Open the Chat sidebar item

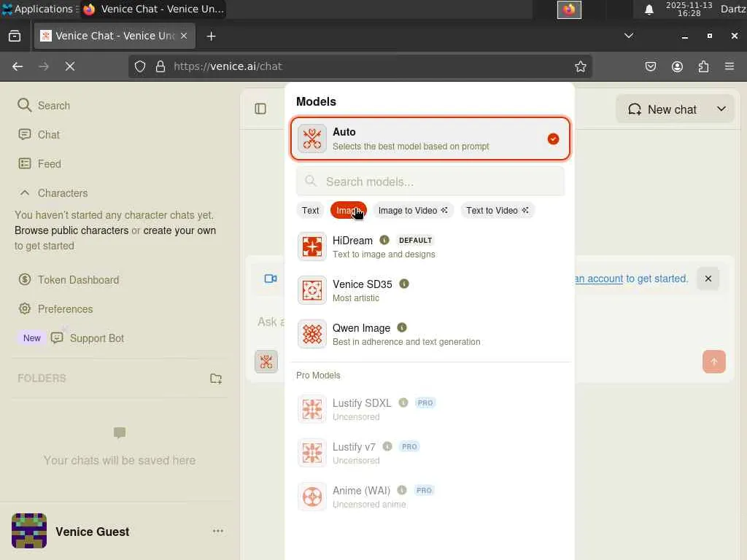click(39, 135)
